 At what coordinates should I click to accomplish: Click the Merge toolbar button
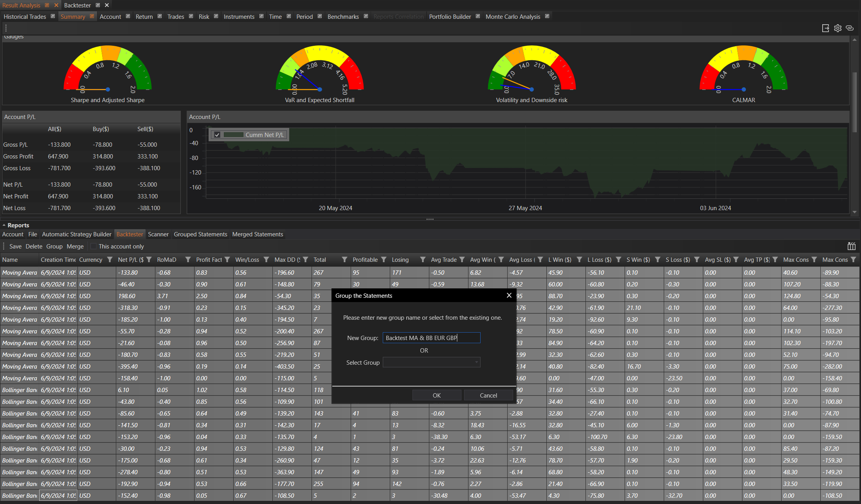tap(75, 247)
